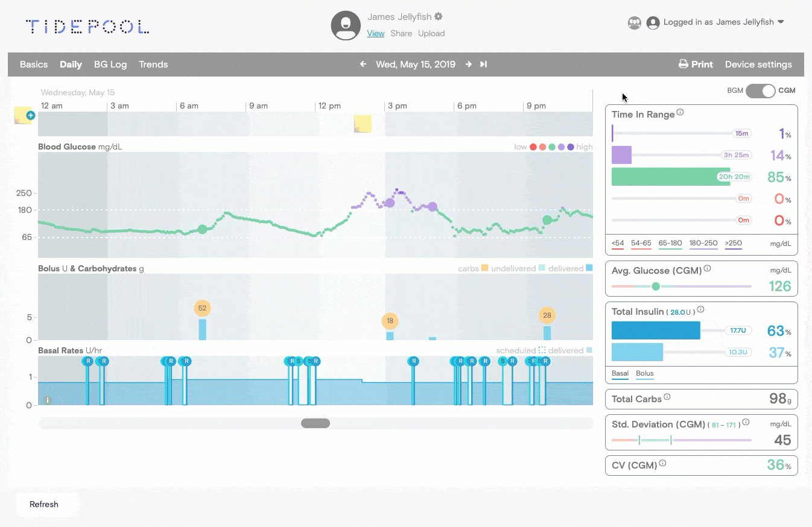Click the Std. Deviation info icon
The image size is (812, 527).
746,421
